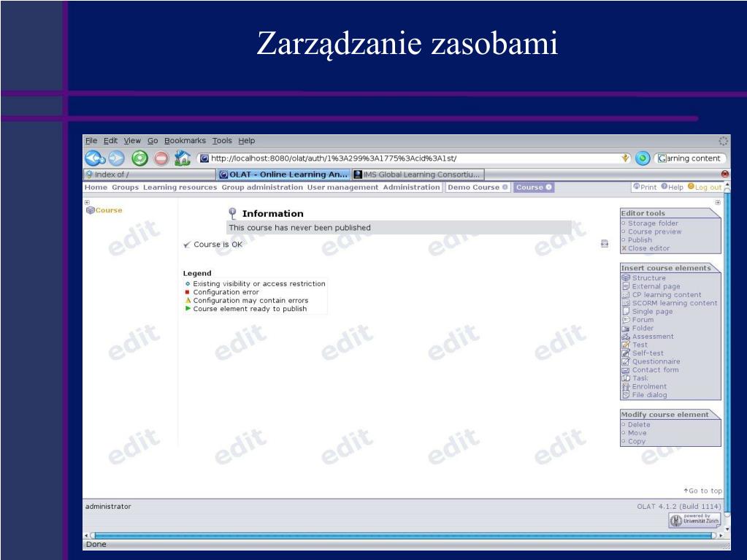Image resolution: width=747 pixels, height=560 pixels.
Task: Open Storage folder in Editor tools
Action: click(653, 223)
